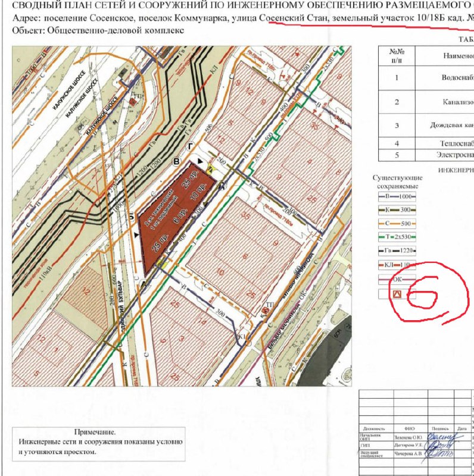Click row number 3 in the table
The image size is (474, 476).
pyautogui.click(x=397, y=126)
